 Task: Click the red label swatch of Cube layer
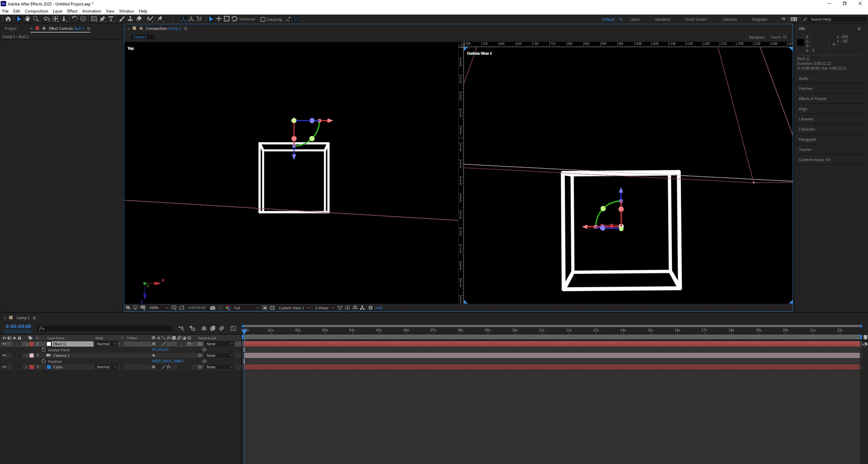click(x=32, y=367)
